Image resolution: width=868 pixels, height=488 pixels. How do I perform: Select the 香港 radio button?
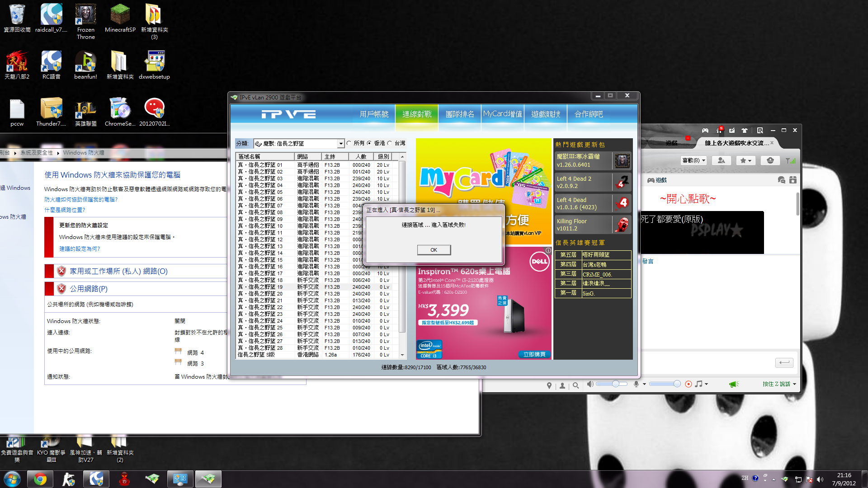tap(369, 143)
